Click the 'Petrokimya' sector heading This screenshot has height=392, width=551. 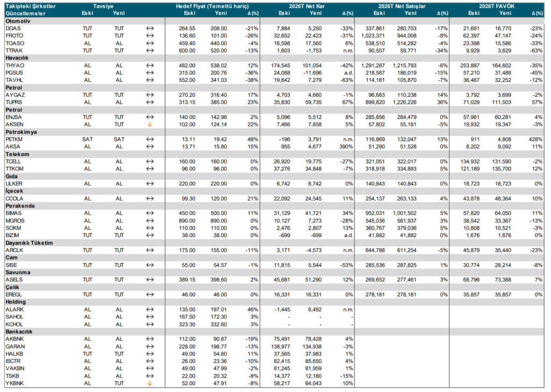click(x=21, y=132)
